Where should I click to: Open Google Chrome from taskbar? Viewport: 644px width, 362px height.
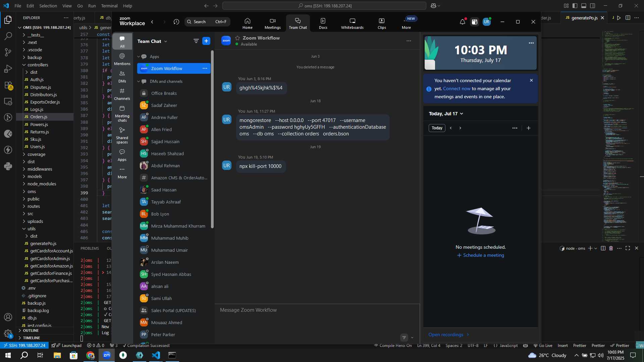click(x=90, y=355)
